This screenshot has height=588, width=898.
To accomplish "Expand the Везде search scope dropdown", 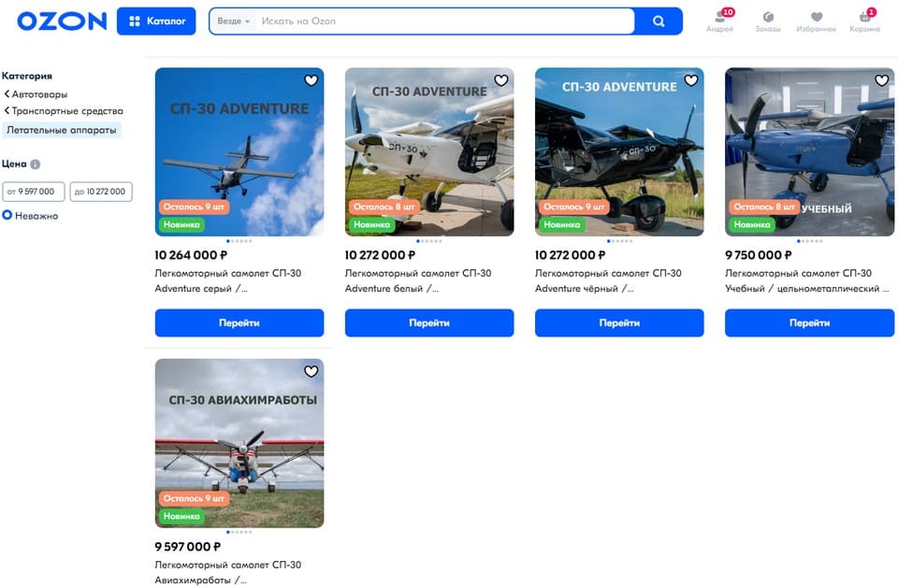I will pyautogui.click(x=233, y=22).
